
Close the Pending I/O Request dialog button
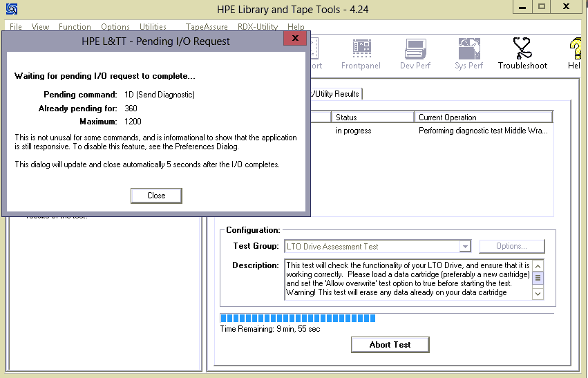tap(156, 196)
